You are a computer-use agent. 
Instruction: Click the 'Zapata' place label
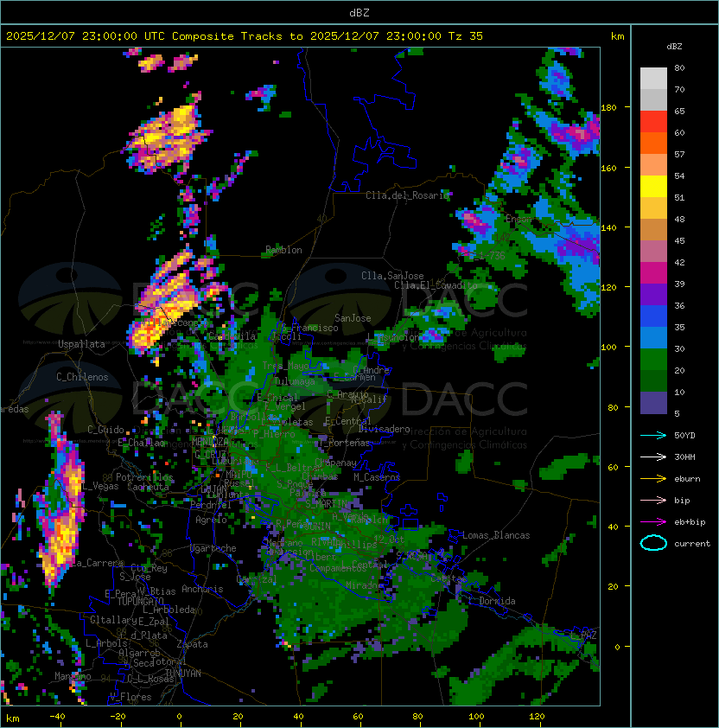[x=192, y=644]
